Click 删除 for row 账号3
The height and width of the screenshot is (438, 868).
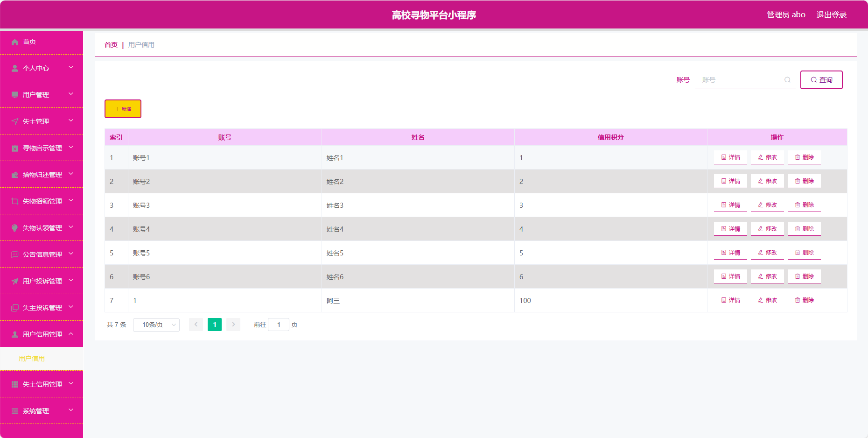tap(804, 205)
